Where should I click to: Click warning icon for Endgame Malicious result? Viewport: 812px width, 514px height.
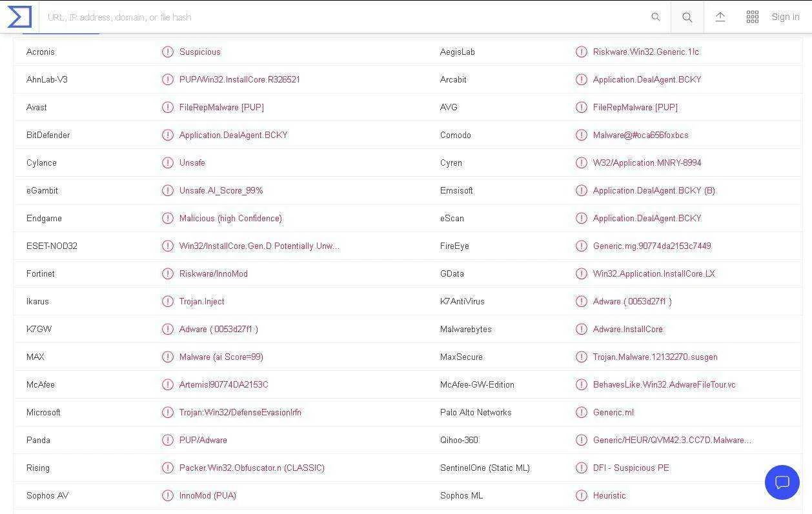coord(168,218)
